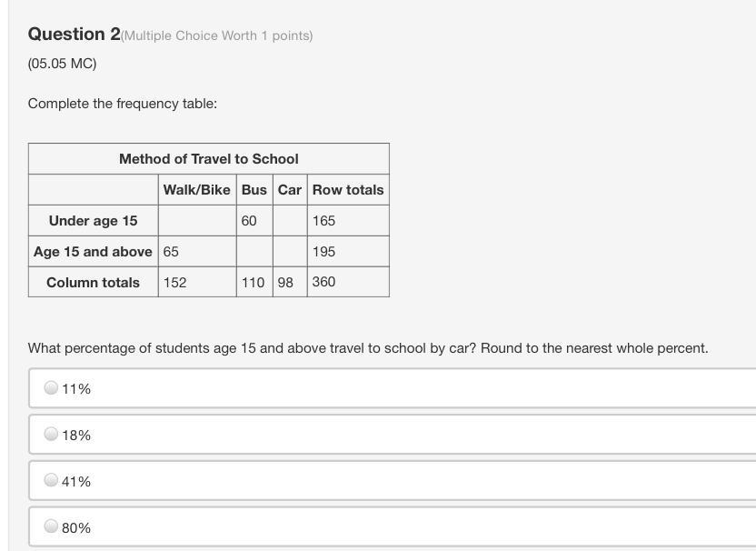Click the Row totals column header
Viewport: 756px width, 551px height.
(348, 190)
